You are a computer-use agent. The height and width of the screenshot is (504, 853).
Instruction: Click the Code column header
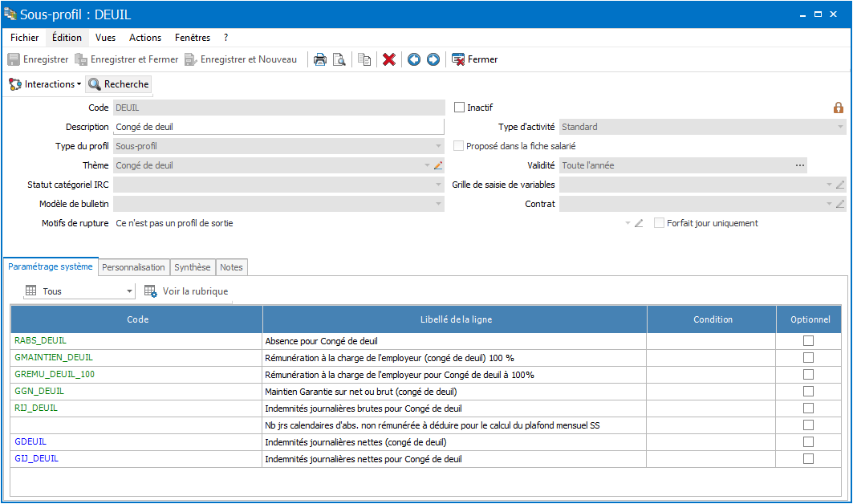point(137,319)
